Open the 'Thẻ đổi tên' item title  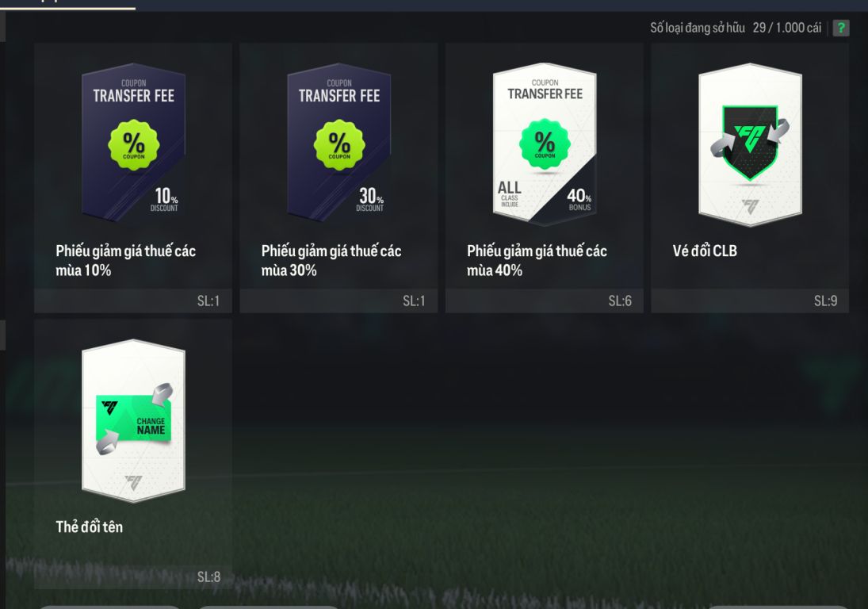pyautogui.click(x=89, y=527)
